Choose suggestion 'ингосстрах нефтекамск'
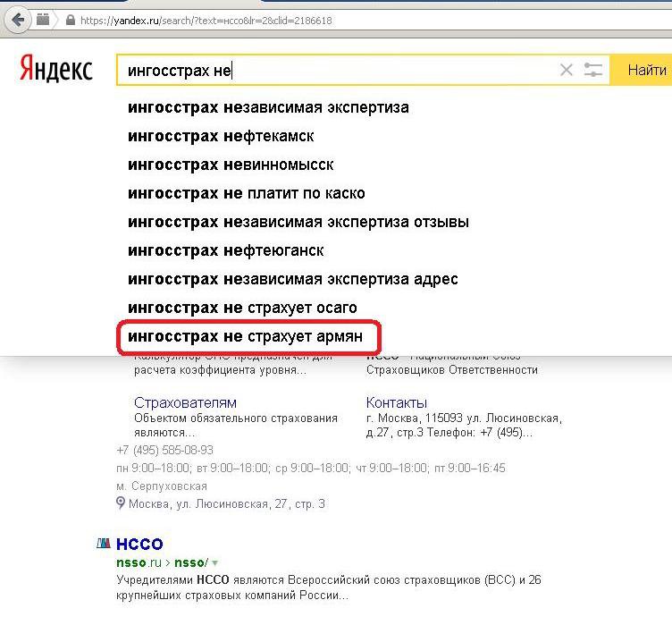 [x=221, y=136]
